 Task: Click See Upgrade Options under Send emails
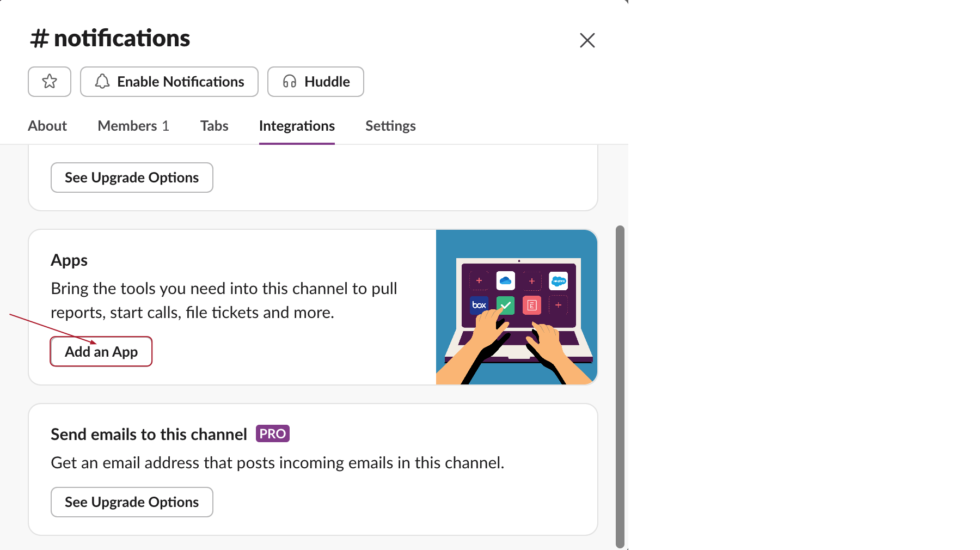point(132,502)
